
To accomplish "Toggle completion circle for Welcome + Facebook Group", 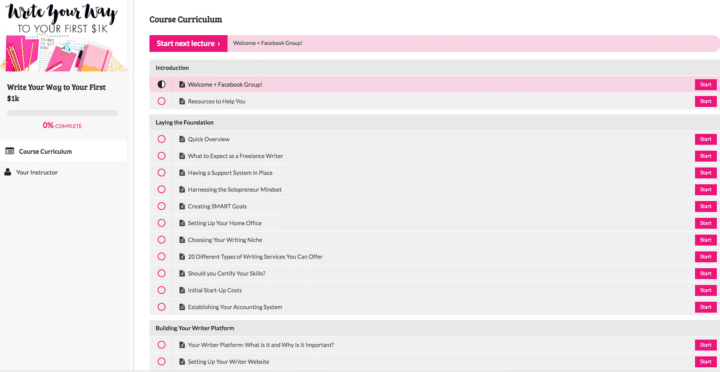I will [161, 85].
